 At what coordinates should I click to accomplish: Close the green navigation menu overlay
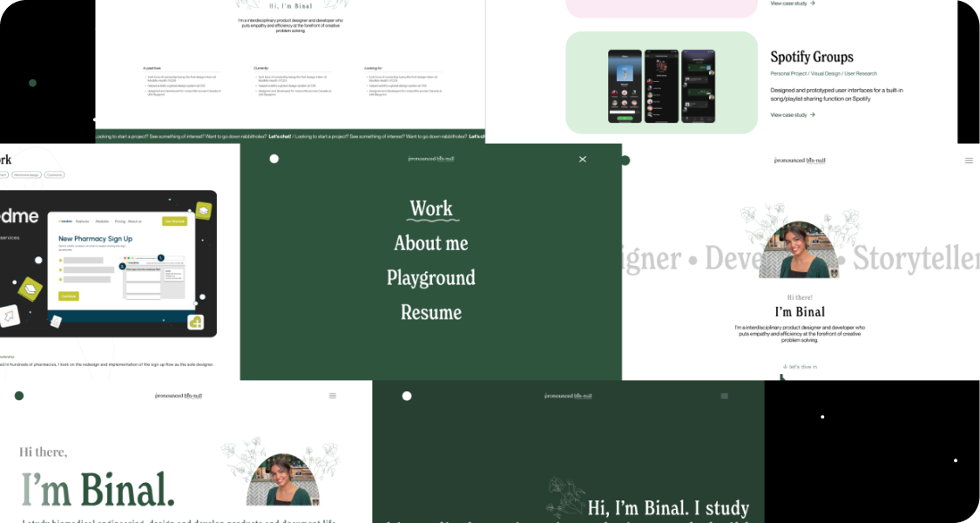[x=583, y=160]
